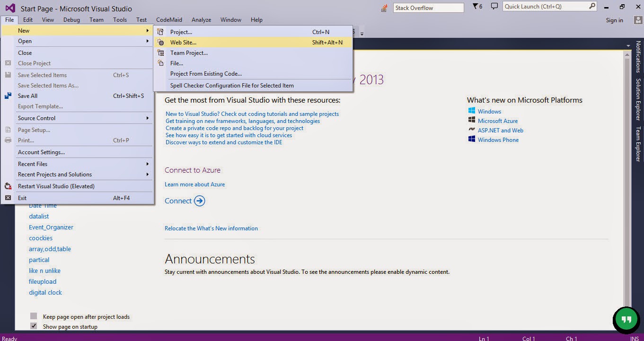Choose Save Selected Items As...

coord(78,85)
